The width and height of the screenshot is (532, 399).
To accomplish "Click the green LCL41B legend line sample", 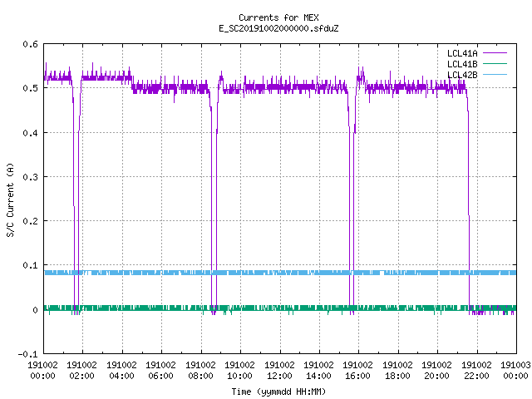I will (495, 63).
